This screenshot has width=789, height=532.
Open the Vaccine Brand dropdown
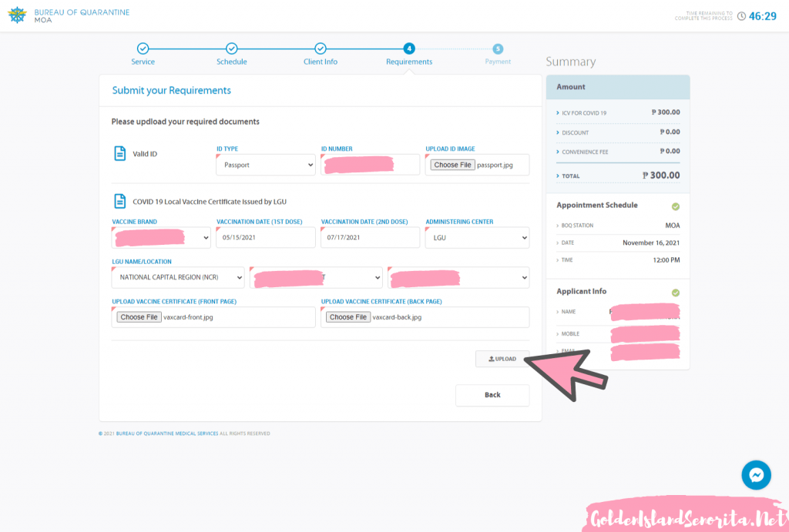(x=161, y=238)
